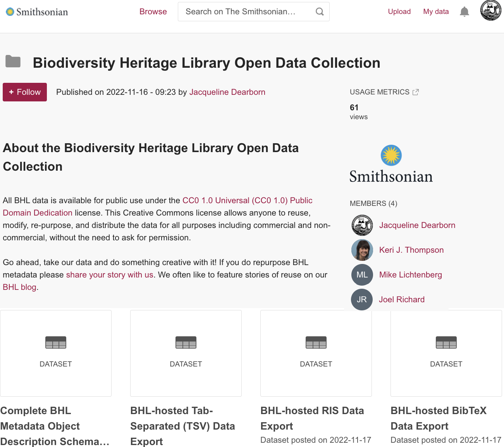Click the BHL profile avatar in the header

[x=490, y=11]
